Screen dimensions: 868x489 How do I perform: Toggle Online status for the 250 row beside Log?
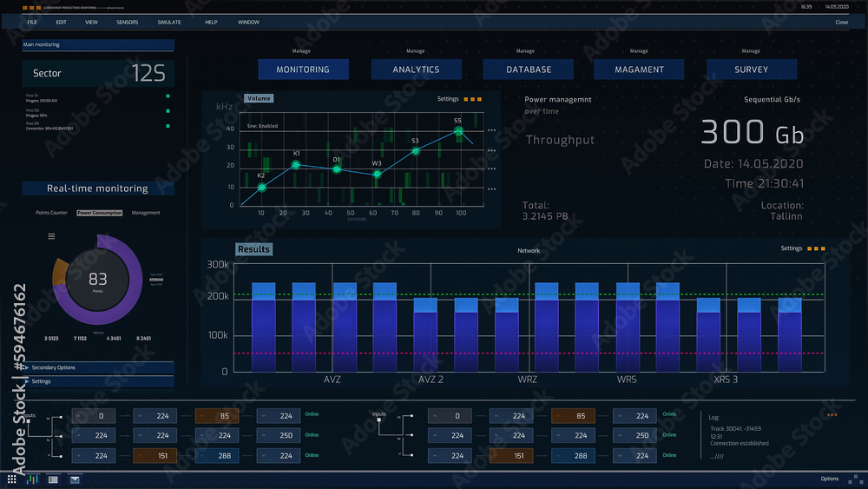[x=669, y=435]
